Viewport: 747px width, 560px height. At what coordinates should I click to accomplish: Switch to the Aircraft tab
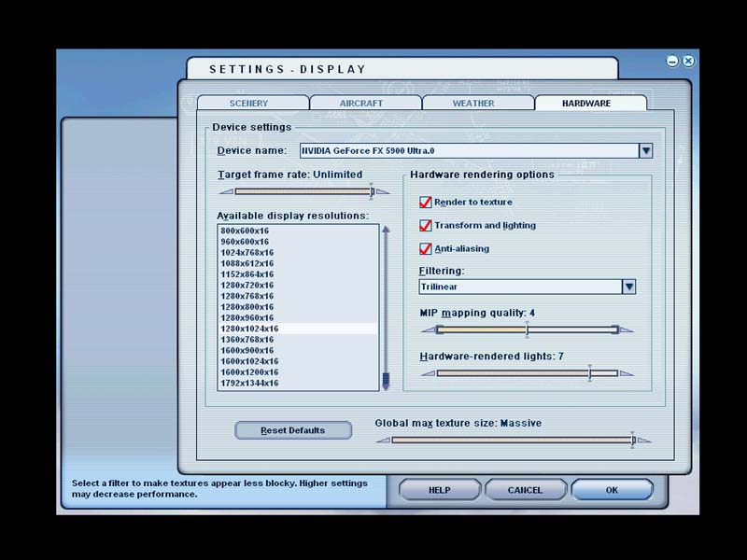click(x=361, y=104)
